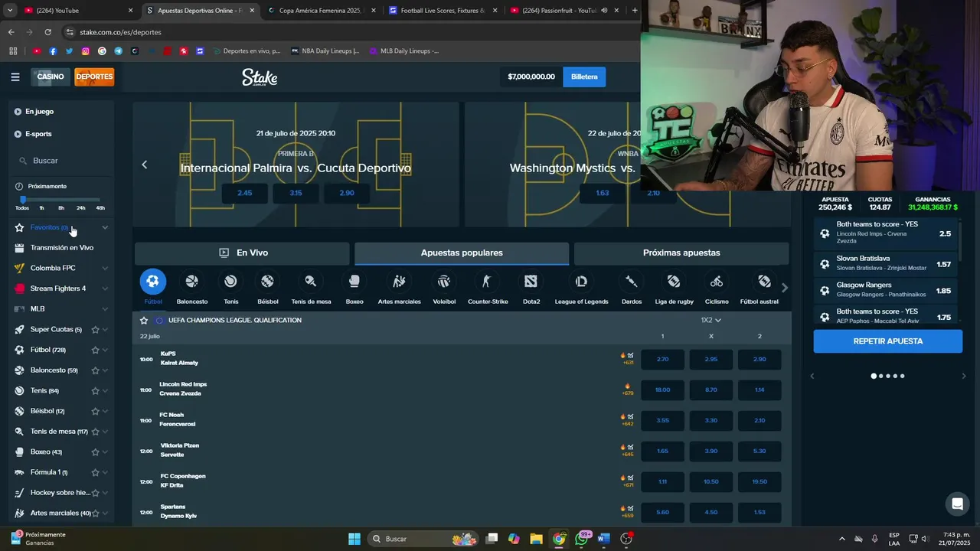Expand the Favoritos section

click(105, 227)
